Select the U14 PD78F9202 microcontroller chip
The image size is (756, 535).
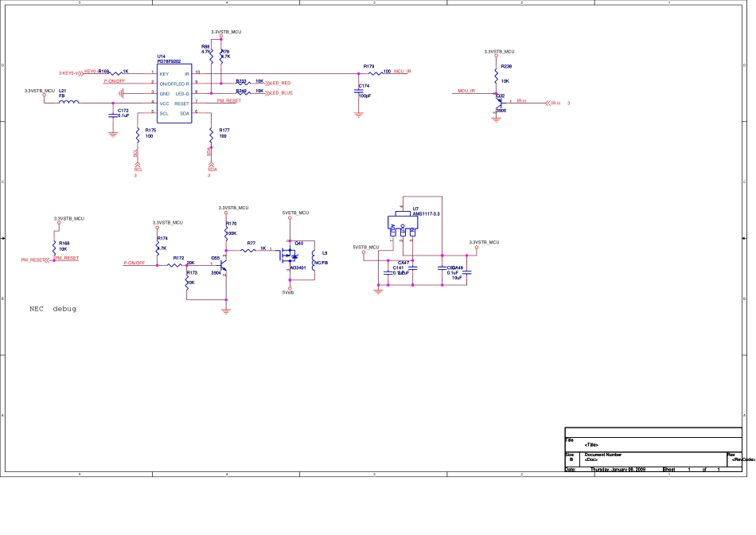(173, 93)
